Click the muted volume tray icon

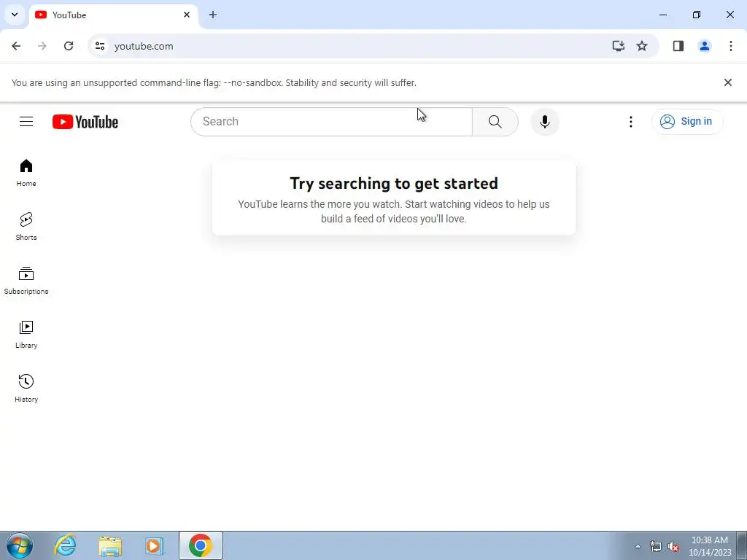coord(673,546)
